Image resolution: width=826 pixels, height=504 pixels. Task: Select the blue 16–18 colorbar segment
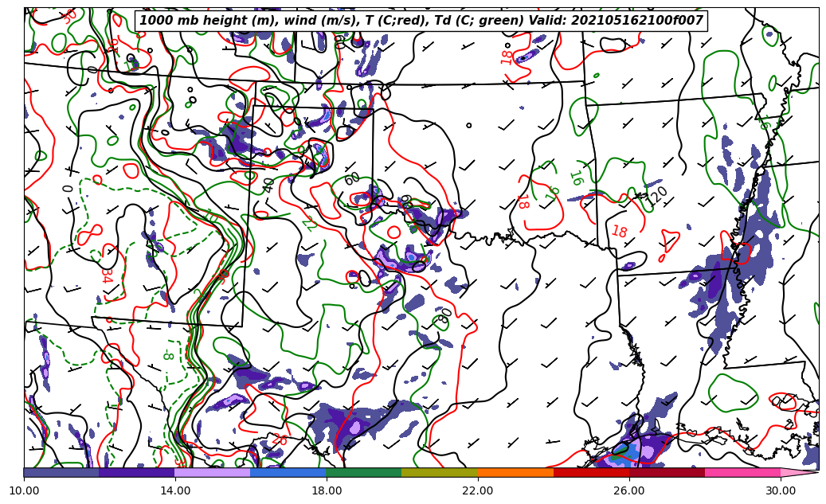(x=288, y=472)
